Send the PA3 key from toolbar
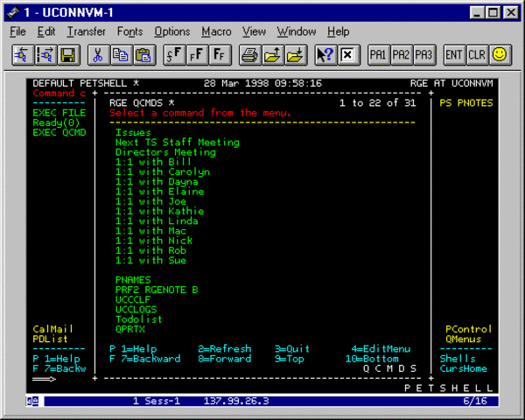This screenshot has height=420, width=525. tap(423, 55)
